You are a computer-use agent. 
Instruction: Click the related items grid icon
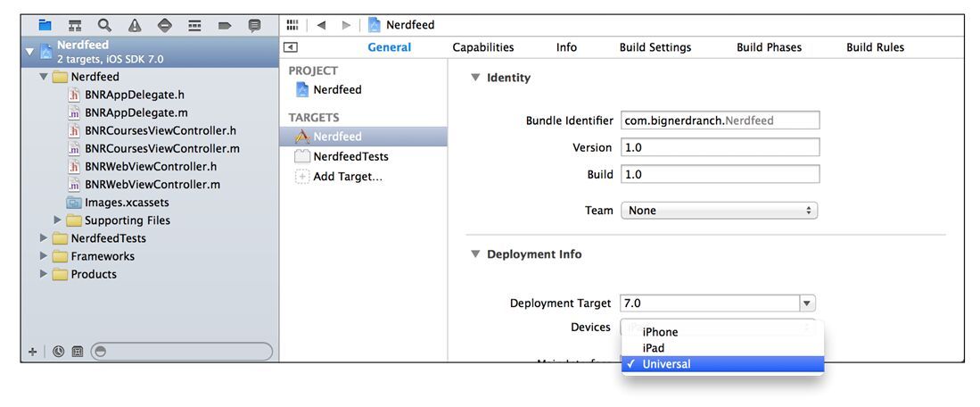292,25
